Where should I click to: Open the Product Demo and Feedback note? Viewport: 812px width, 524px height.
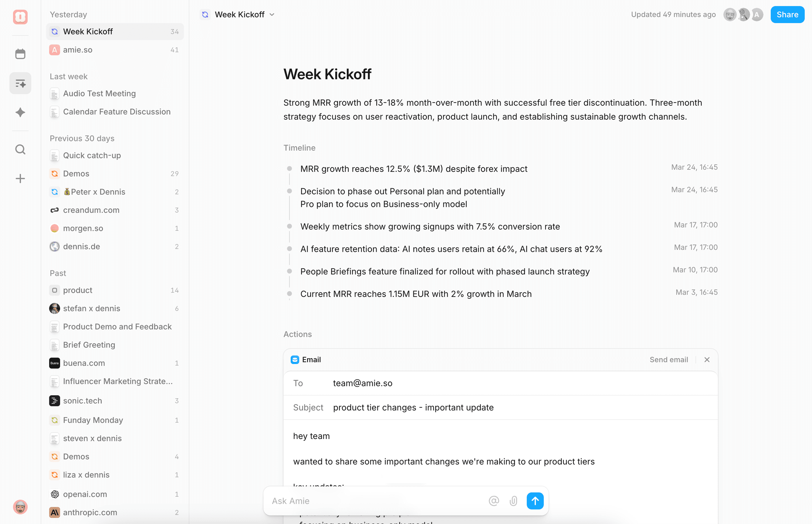[x=117, y=327]
